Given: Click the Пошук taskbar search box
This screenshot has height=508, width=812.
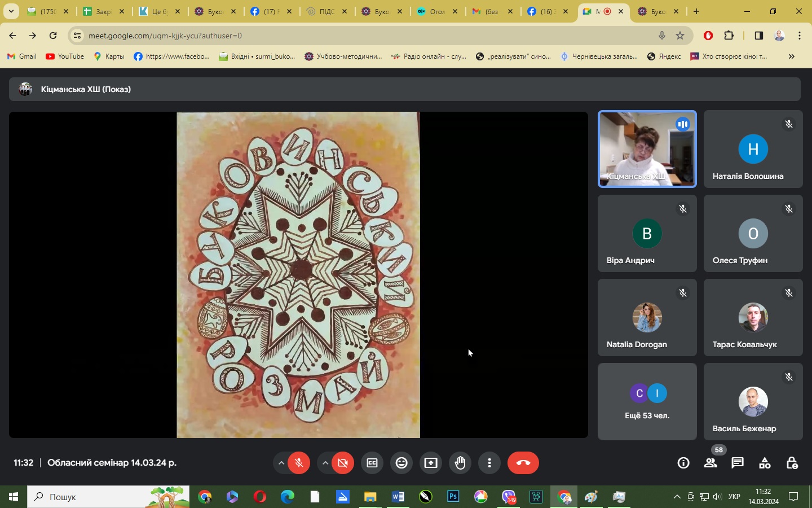Looking at the screenshot, I should (x=108, y=497).
